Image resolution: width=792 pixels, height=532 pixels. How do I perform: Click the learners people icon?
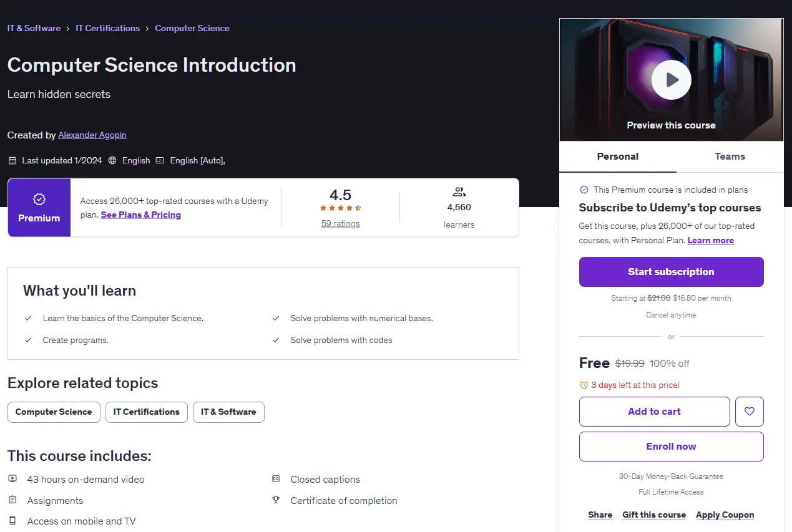coord(459,191)
